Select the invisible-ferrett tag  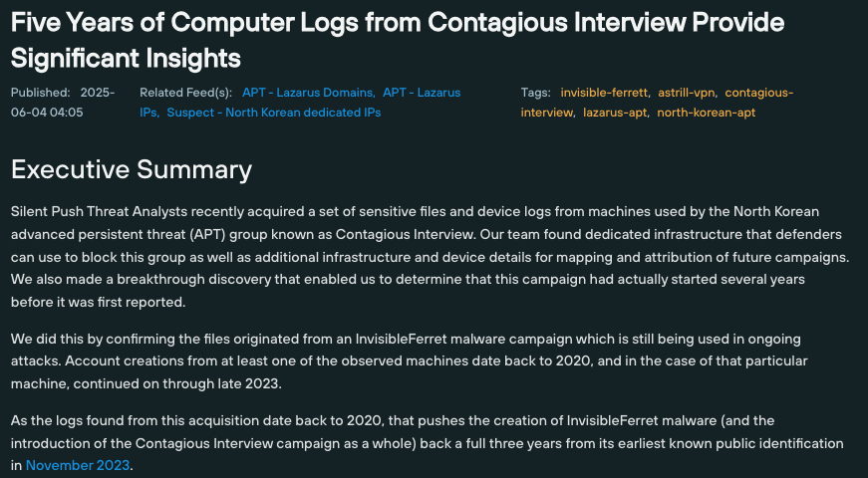pyautogui.click(x=604, y=93)
